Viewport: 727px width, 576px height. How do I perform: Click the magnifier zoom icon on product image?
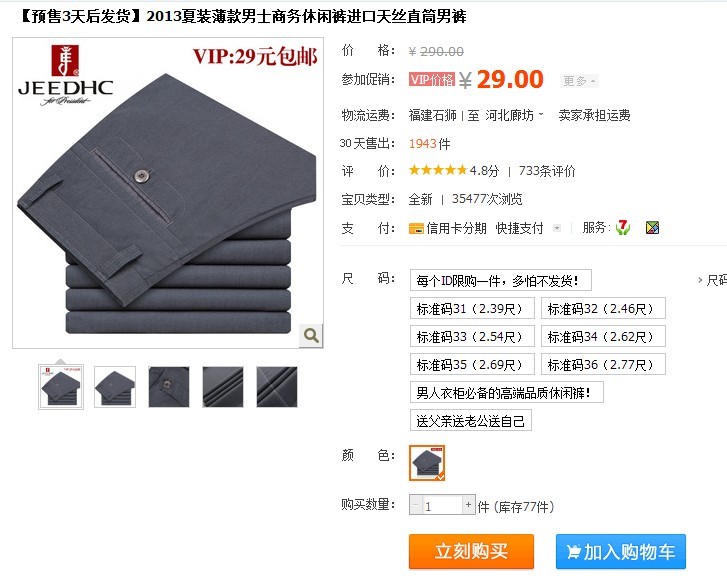[311, 335]
